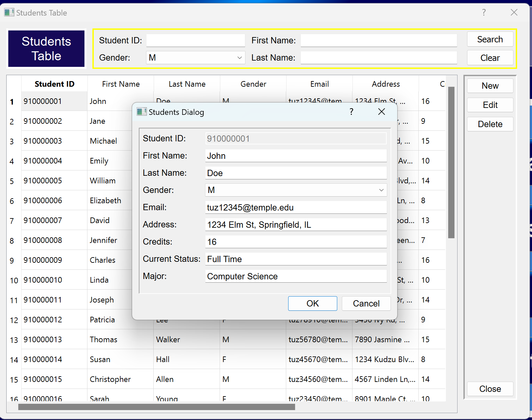This screenshot has height=420, width=532.
Task: Click the Last Name column header
Action: click(187, 84)
